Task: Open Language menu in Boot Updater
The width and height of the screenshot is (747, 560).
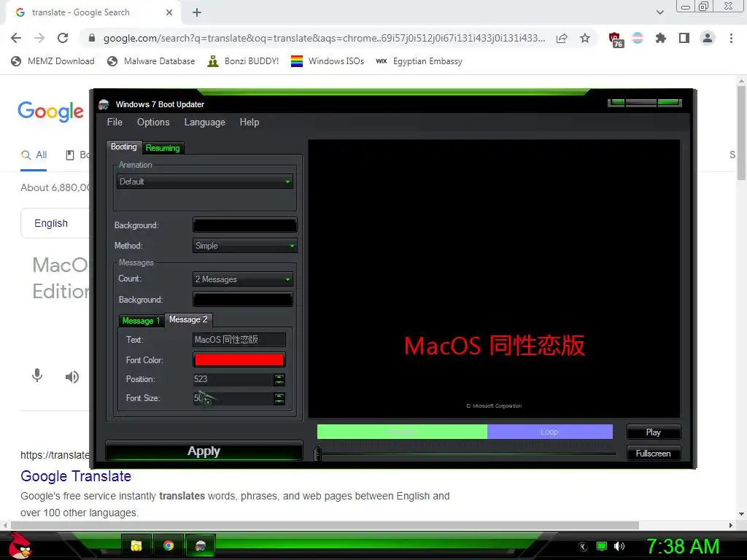Action: tap(205, 122)
